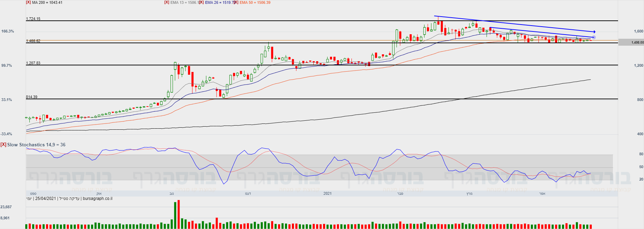The image size is (644, 229).
Task: Click the דצמ month marker on time axis
Action: (x=248, y=193)
